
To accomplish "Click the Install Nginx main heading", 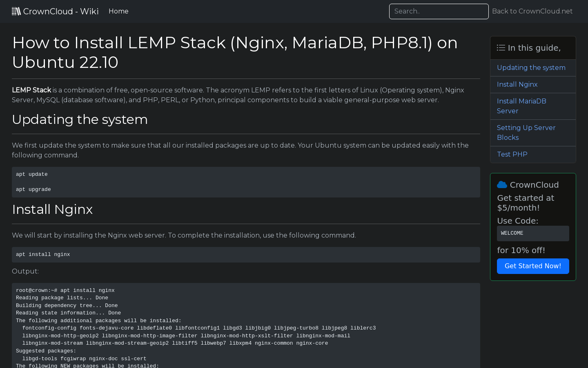I will (x=52, y=209).
